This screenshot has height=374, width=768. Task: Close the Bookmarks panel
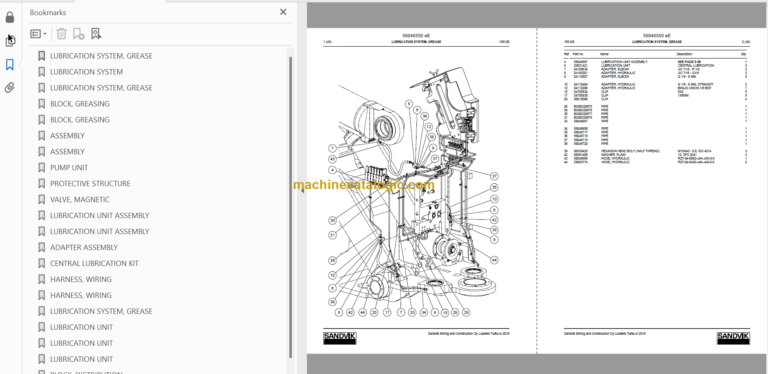tap(283, 12)
